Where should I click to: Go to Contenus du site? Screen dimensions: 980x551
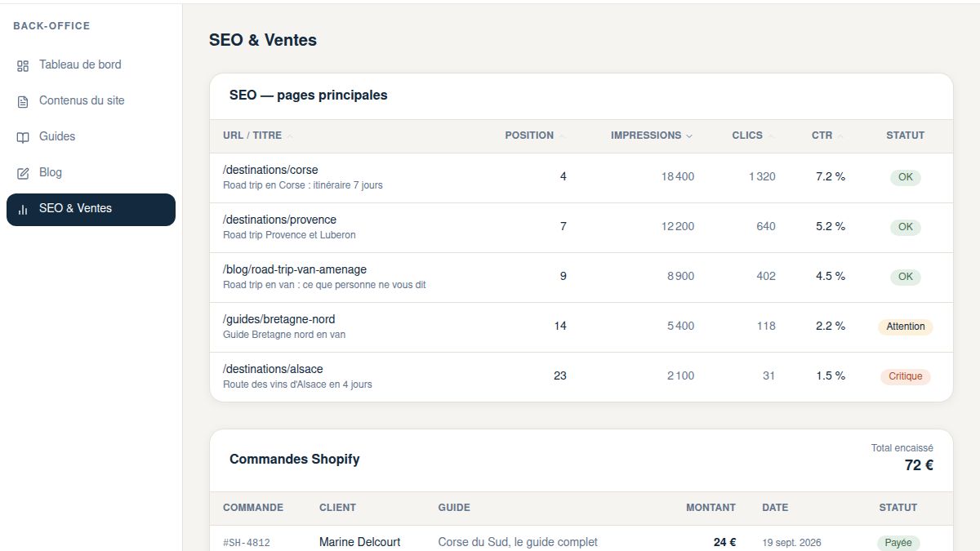point(91,100)
